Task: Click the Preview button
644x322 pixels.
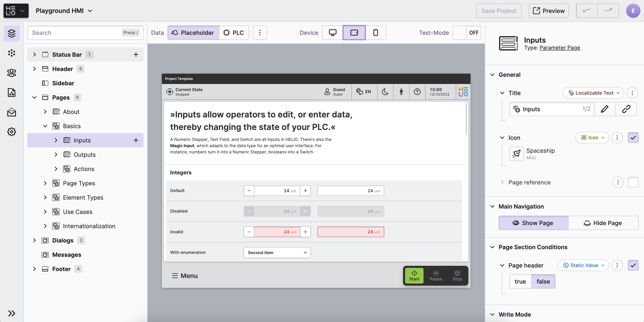Action: pyautogui.click(x=549, y=11)
